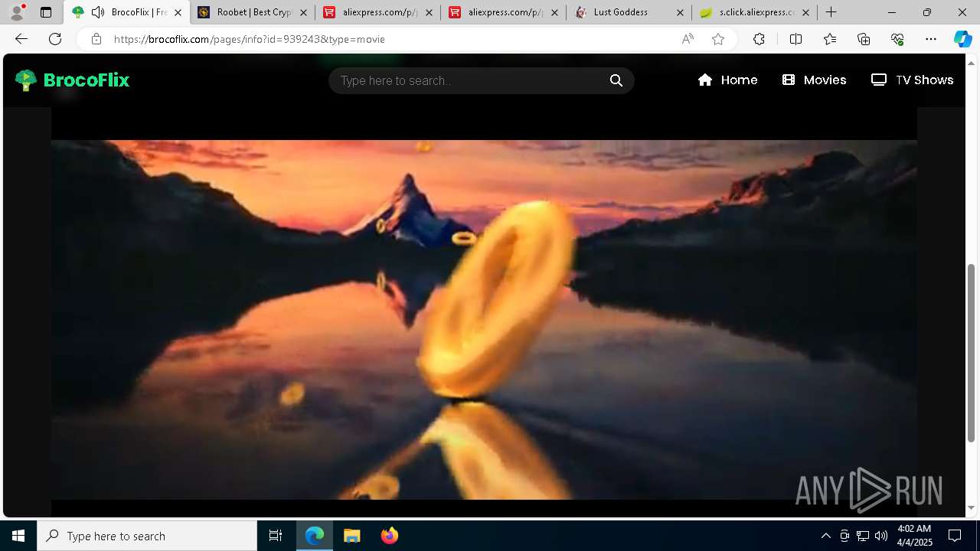Viewport: 980px width, 551px height.
Task: Launch Firefox from the taskbar
Action: 389,536
